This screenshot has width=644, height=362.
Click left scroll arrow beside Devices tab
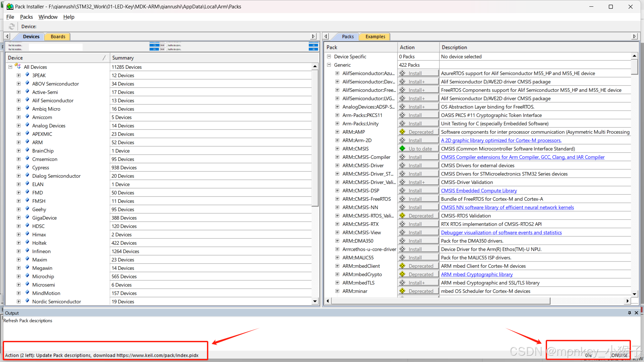[7, 36]
